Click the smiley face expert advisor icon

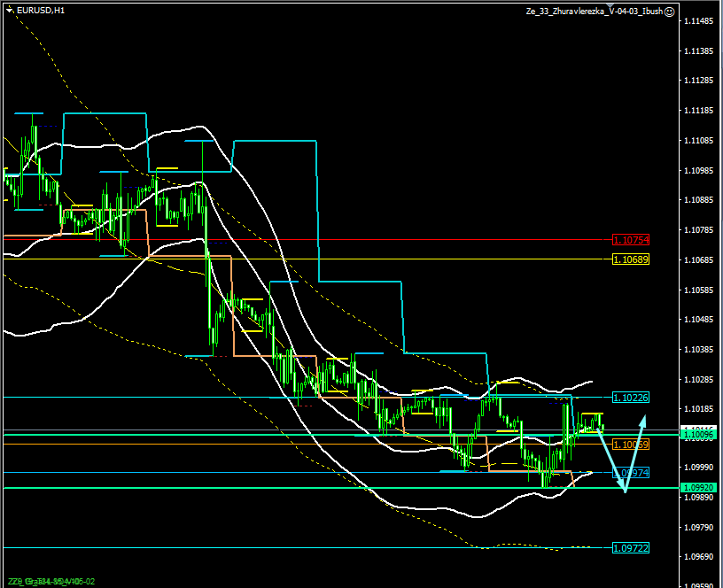(670, 12)
